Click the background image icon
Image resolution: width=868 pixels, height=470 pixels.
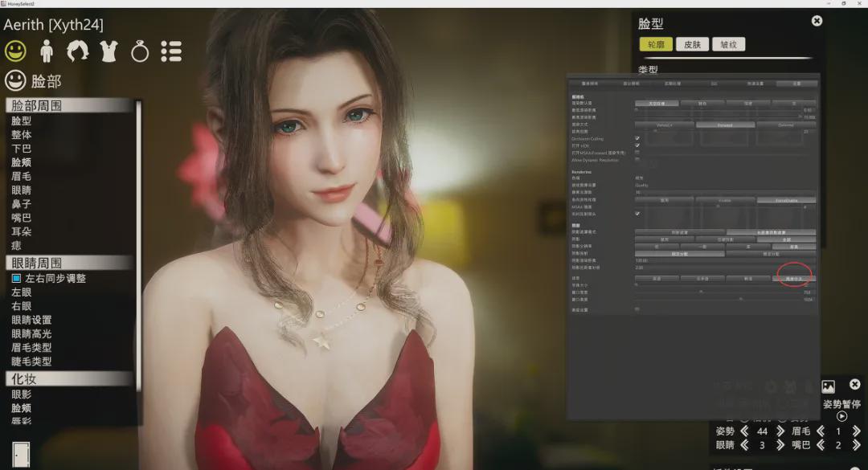828,386
